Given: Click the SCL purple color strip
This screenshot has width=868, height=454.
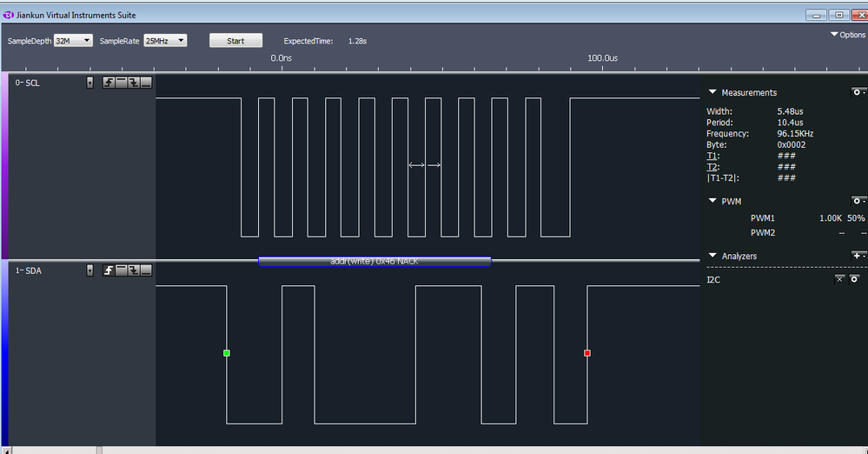Looking at the screenshot, I should [x=4, y=165].
